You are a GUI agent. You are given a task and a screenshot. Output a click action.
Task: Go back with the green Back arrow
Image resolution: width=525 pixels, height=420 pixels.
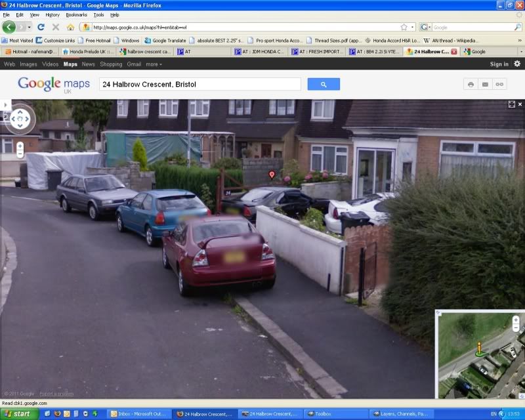(9, 27)
